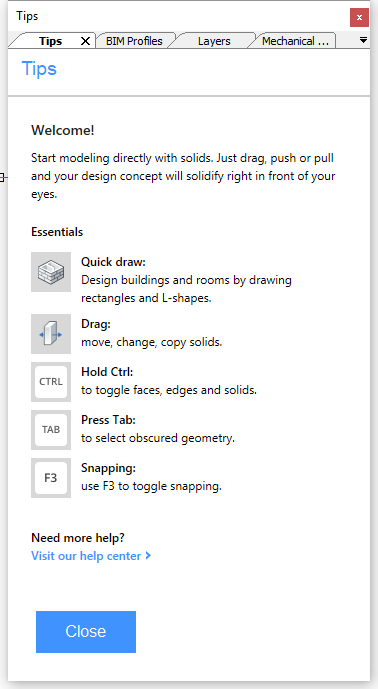Click the CTRL key icon
This screenshot has width=378, height=689.
[51, 382]
